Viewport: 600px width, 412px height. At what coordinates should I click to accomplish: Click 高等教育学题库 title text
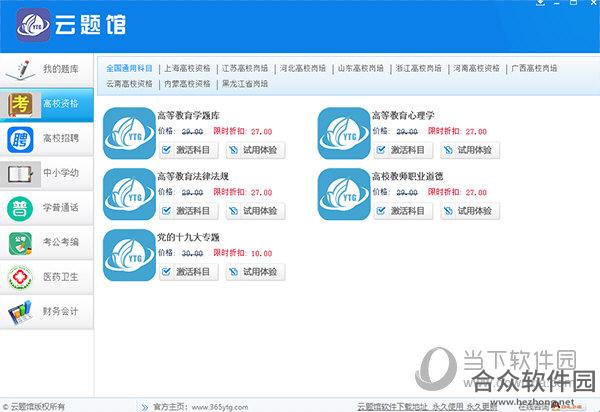coord(189,115)
